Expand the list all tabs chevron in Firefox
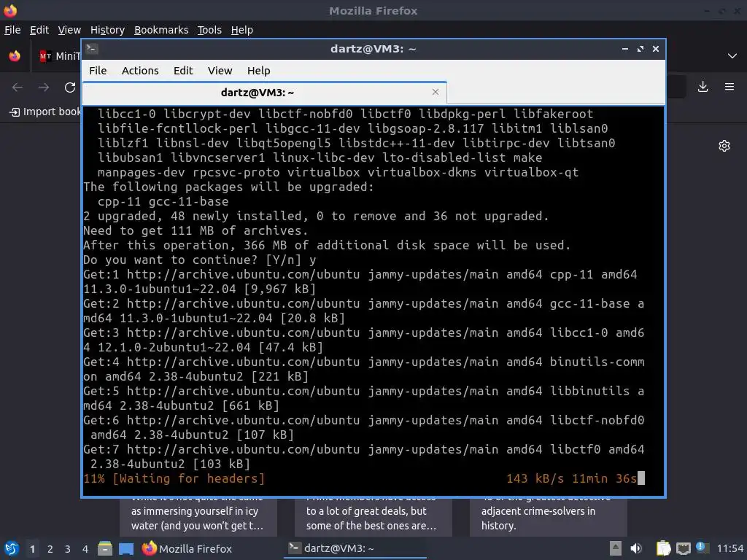Screen dimensions: 747x560 [732, 56]
